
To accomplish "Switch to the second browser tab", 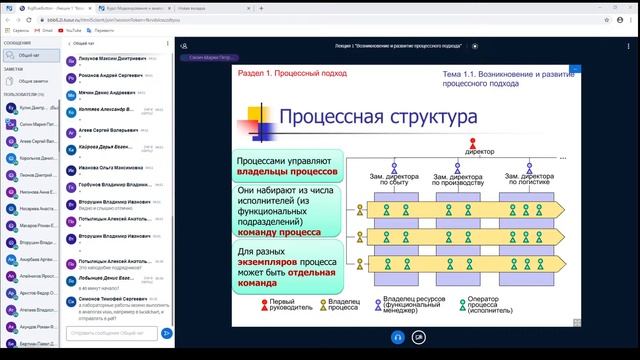I will coord(135,8).
